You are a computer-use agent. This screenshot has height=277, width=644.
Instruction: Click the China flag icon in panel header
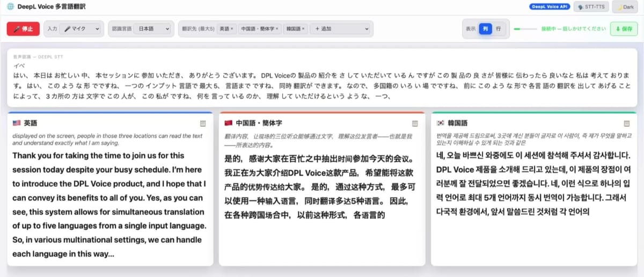coord(229,123)
